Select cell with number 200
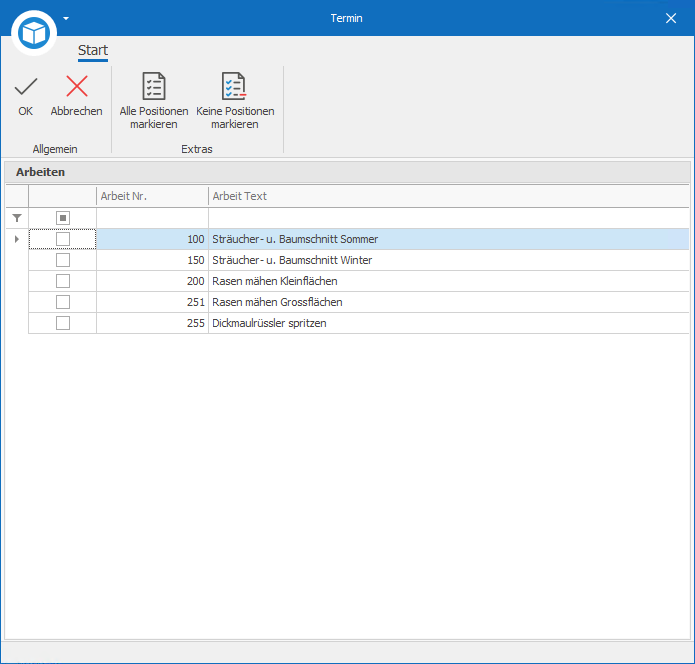This screenshot has width=695, height=664. [152, 281]
